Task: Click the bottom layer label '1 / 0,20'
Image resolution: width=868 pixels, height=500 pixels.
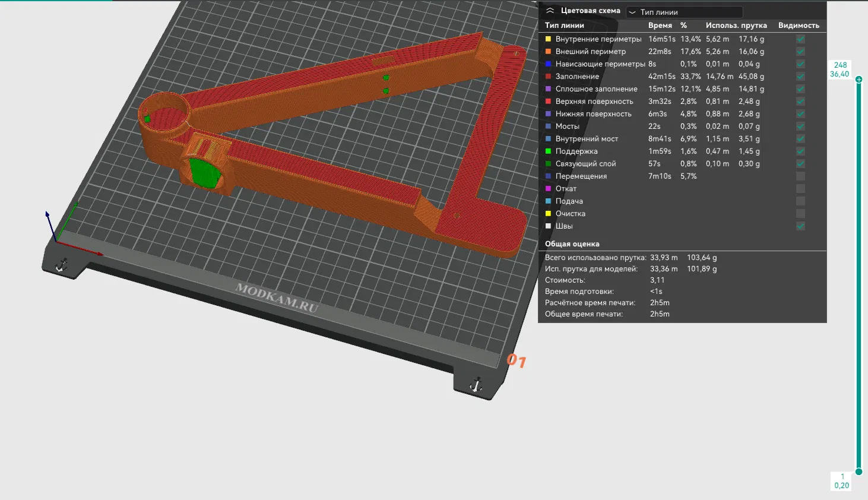Action: (842, 481)
